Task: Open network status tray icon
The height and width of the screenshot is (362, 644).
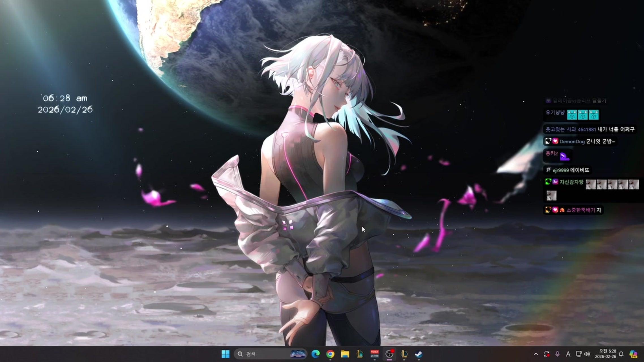Action: click(579, 354)
